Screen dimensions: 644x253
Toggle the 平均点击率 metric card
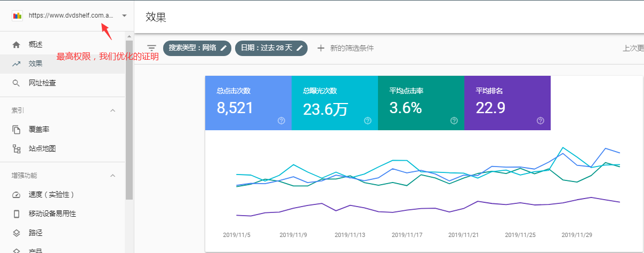[x=421, y=103]
